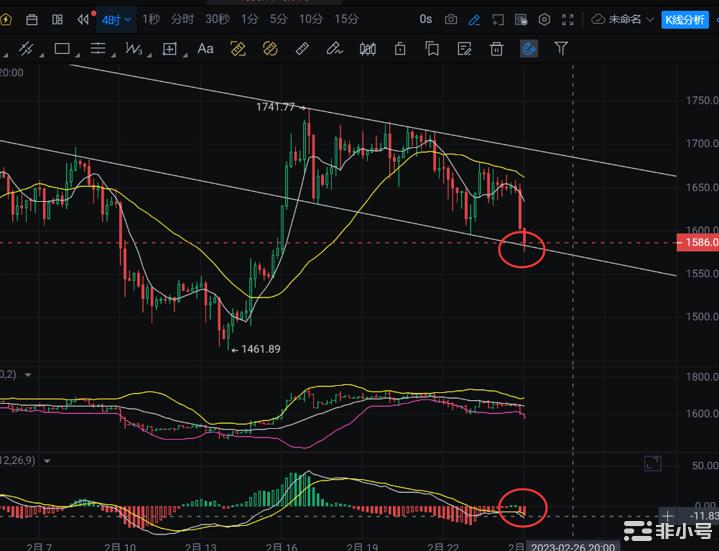The width and height of the screenshot is (719, 551).
Task: Switch to the 30秒 timeframe
Action: pos(217,19)
